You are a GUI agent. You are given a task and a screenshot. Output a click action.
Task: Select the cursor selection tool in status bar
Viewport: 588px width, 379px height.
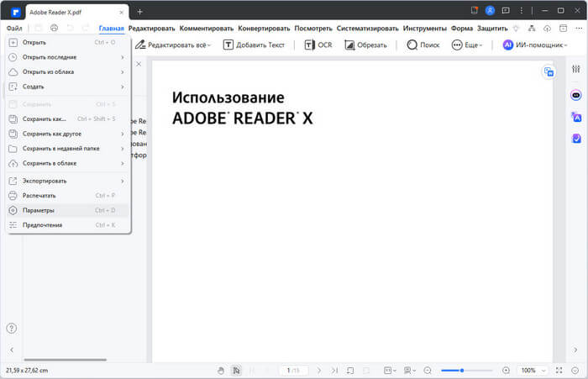pyautogui.click(x=236, y=371)
